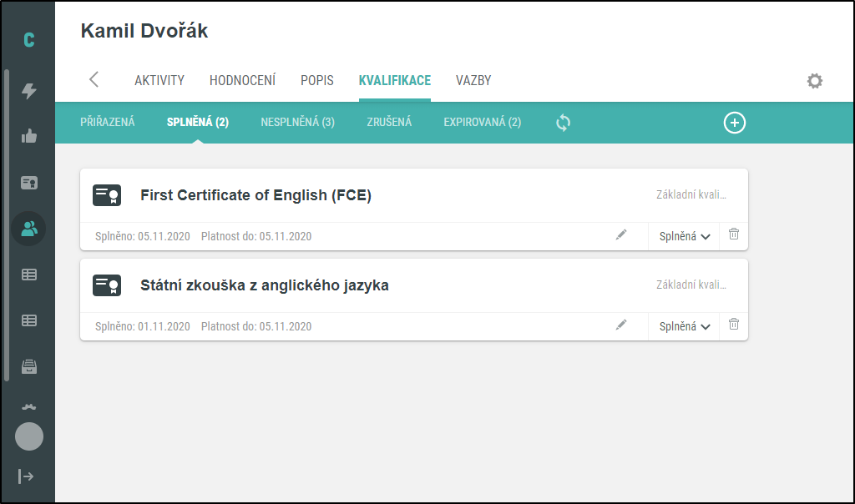Click Základní kvali... label on FCE card

[691, 194]
